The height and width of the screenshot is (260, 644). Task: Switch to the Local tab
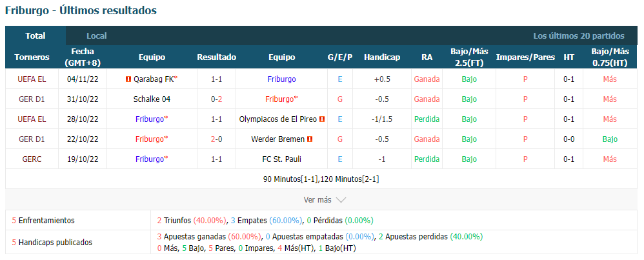(x=97, y=35)
